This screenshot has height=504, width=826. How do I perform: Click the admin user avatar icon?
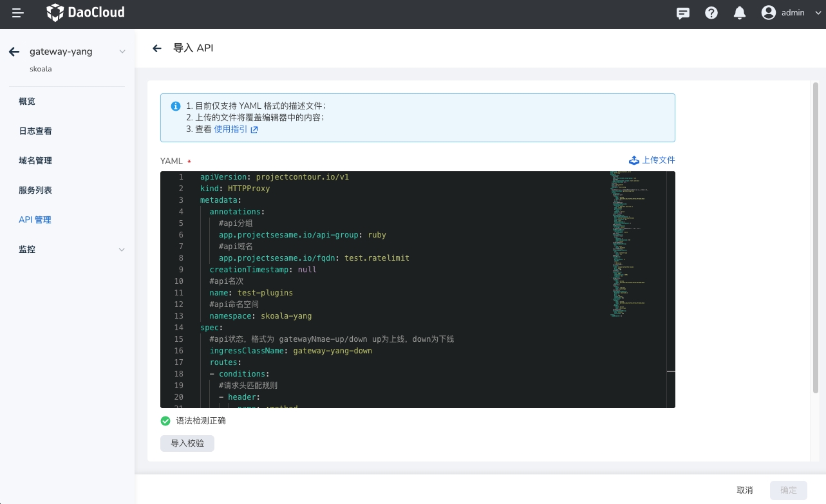point(769,13)
